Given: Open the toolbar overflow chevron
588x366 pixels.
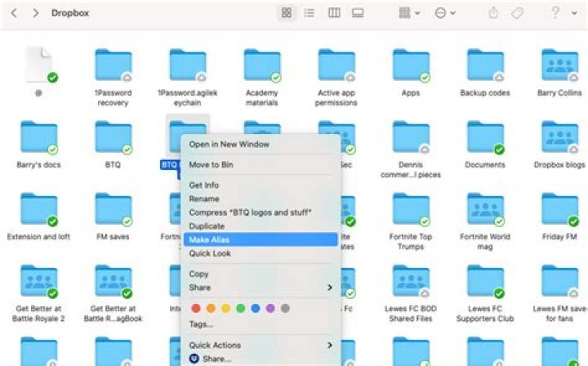Looking at the screenshot, I should [x=574, y=13].
